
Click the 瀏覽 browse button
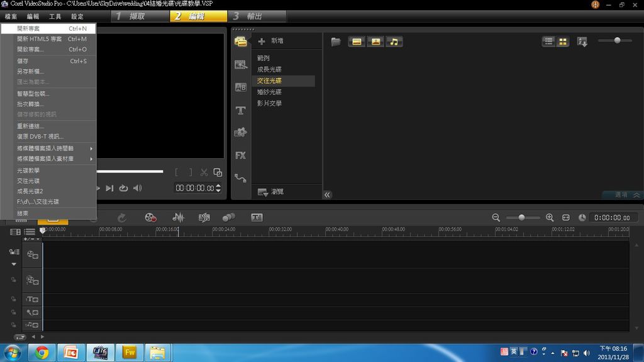click(x=270, y=192)
